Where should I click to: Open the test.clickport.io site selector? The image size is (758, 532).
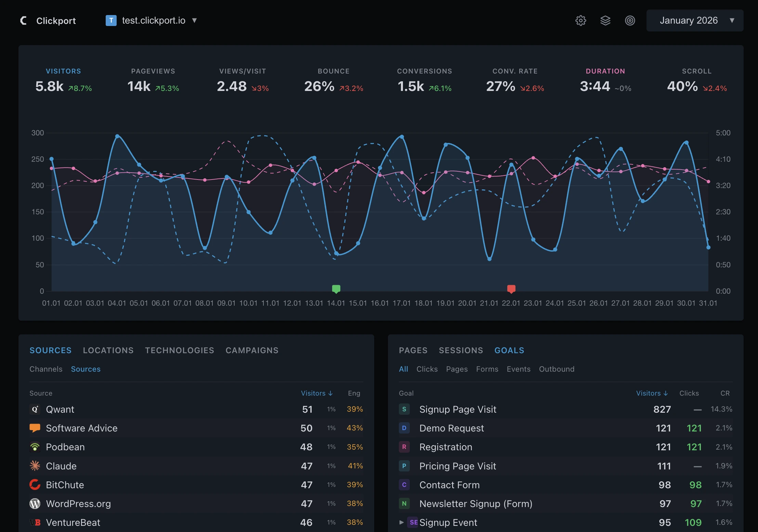click(x=152, y=21)
